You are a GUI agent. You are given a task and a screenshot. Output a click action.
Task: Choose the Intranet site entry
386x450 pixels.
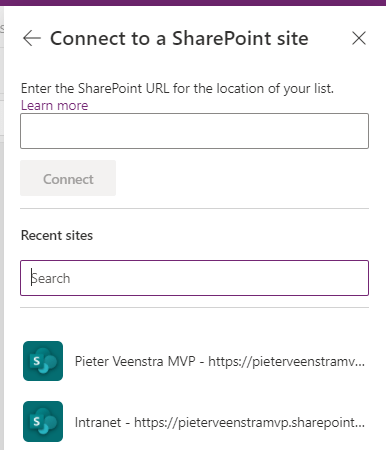point(194,422)
